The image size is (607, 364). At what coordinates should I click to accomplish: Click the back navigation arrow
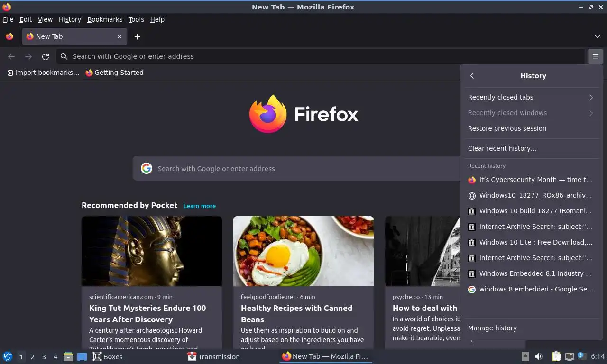coord(11,56)
